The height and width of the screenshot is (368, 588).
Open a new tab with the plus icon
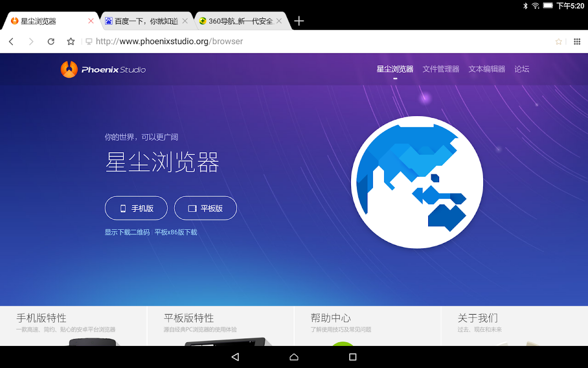coord(299,21)
